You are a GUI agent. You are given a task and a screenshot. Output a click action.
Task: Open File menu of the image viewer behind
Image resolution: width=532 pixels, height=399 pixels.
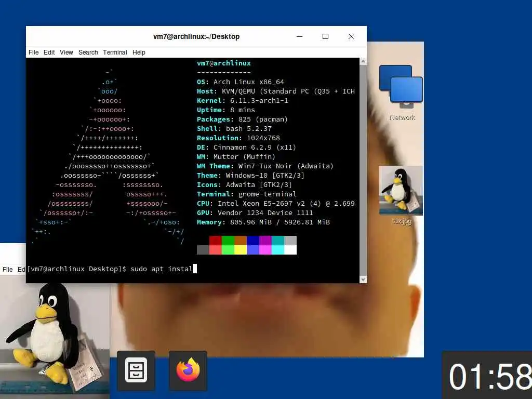tap(7, 270)
